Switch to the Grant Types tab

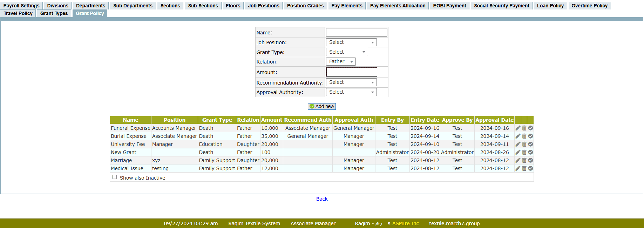coord(54,13)
